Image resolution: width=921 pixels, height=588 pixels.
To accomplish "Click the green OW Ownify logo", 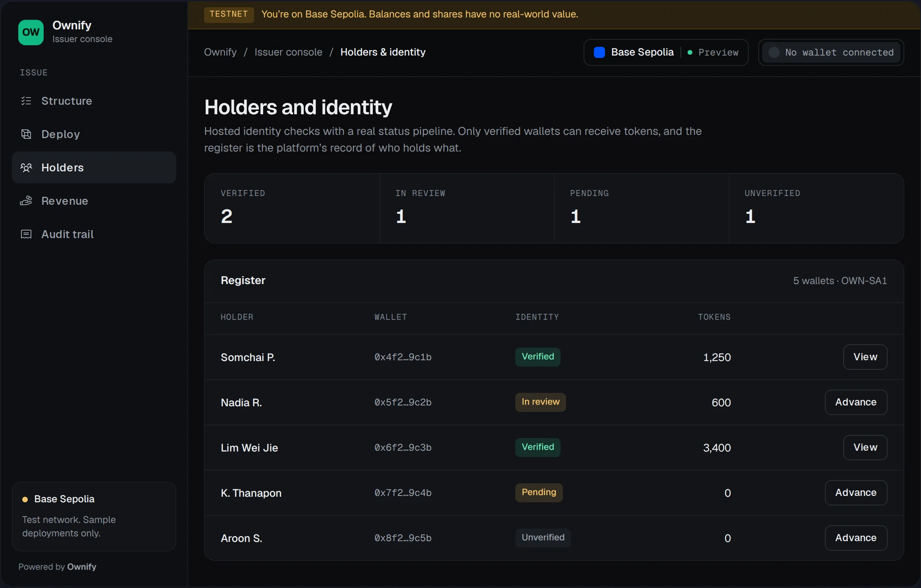I will pyautogui.click(x=31, y=33).
